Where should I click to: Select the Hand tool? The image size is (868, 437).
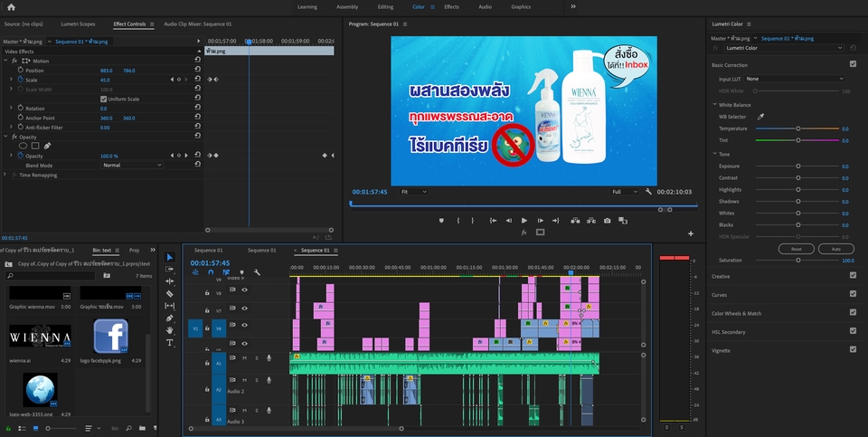[x=170, y=330]
